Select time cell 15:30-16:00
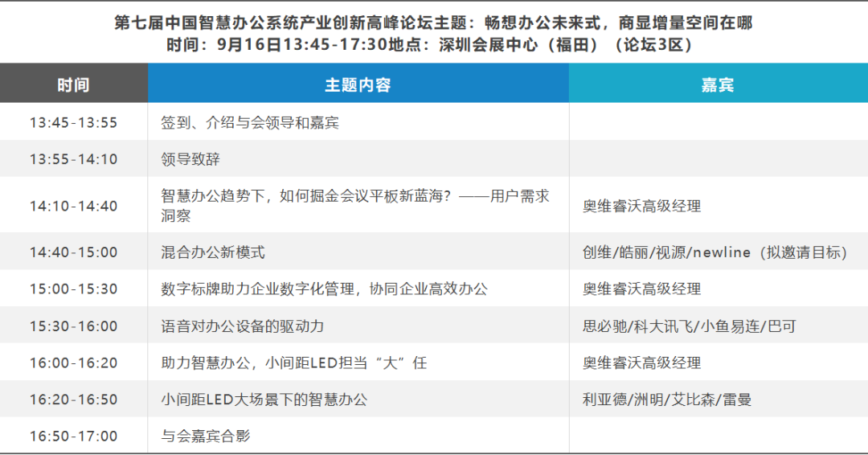Image resolution: width=868 pixels, height=455 pixels. pyautogui.click(x=74, y=326)
